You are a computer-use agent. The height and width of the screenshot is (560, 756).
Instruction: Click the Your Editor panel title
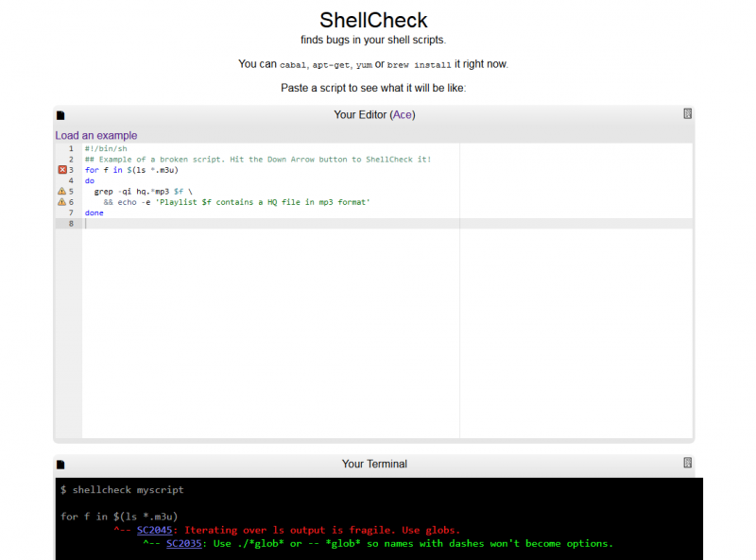360,115
